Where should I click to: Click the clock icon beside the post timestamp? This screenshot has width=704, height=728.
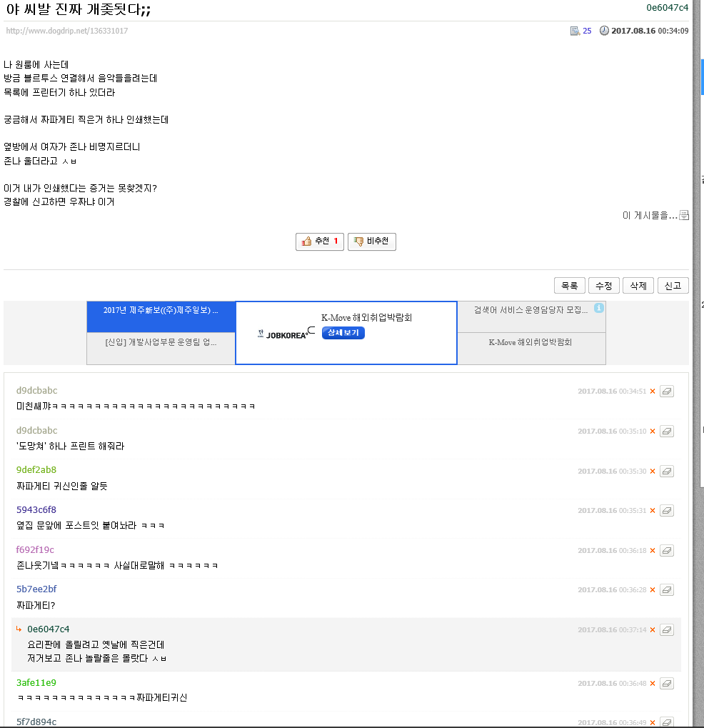click(x=604, y=30)
